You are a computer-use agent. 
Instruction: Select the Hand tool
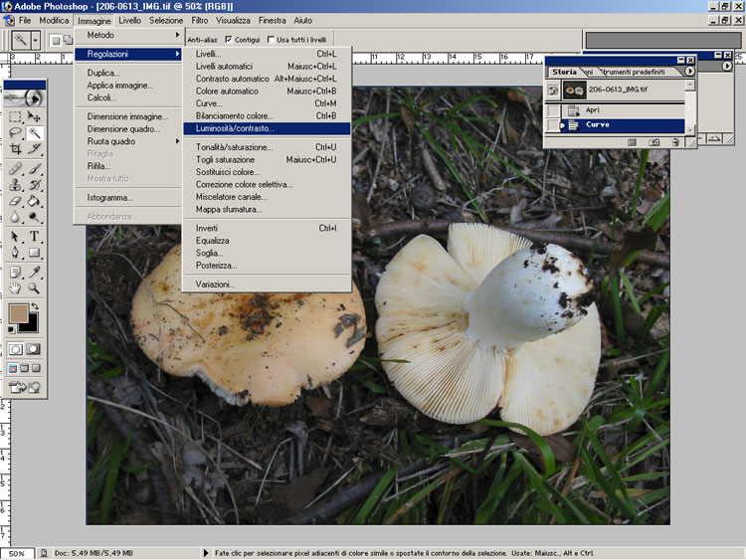(x=15, y=288)
